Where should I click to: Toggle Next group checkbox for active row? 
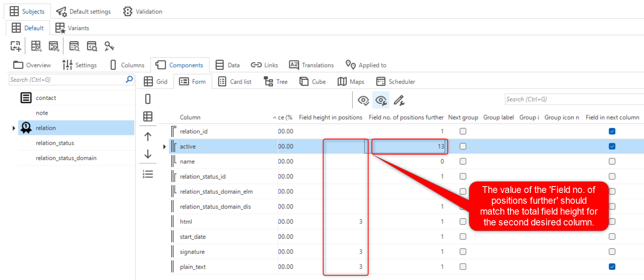click(463, 146)
